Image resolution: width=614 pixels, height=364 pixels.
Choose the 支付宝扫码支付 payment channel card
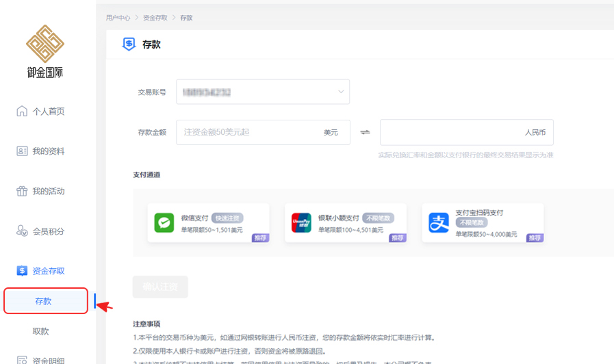tap(483, 223)
